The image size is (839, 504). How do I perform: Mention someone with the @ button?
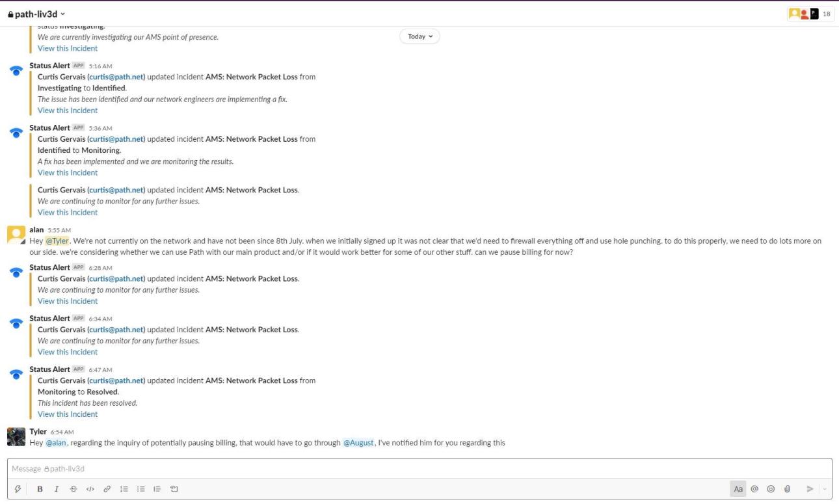(x=754, y=489)
